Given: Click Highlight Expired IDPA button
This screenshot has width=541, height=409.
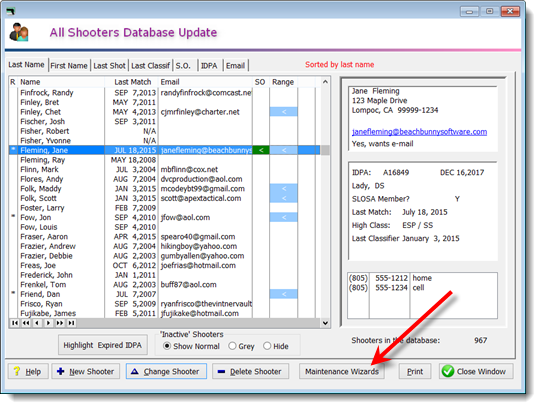Looking at the screenshot, I should (102, 345).
